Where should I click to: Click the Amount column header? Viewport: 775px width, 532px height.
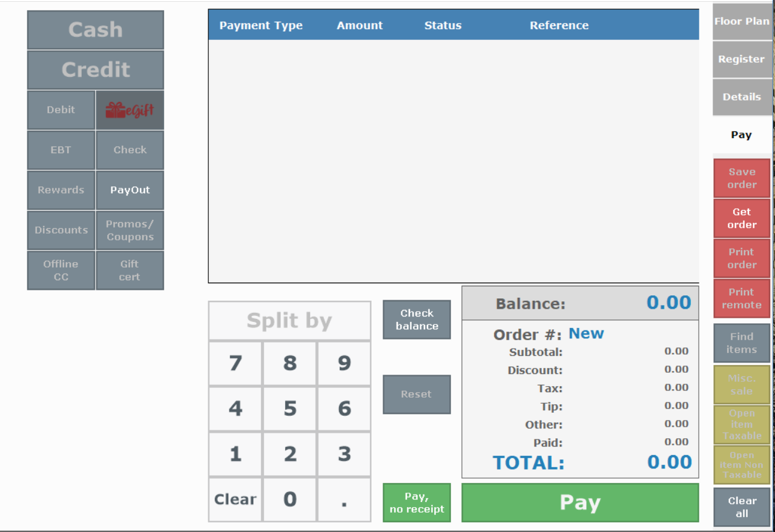point(360,25)
